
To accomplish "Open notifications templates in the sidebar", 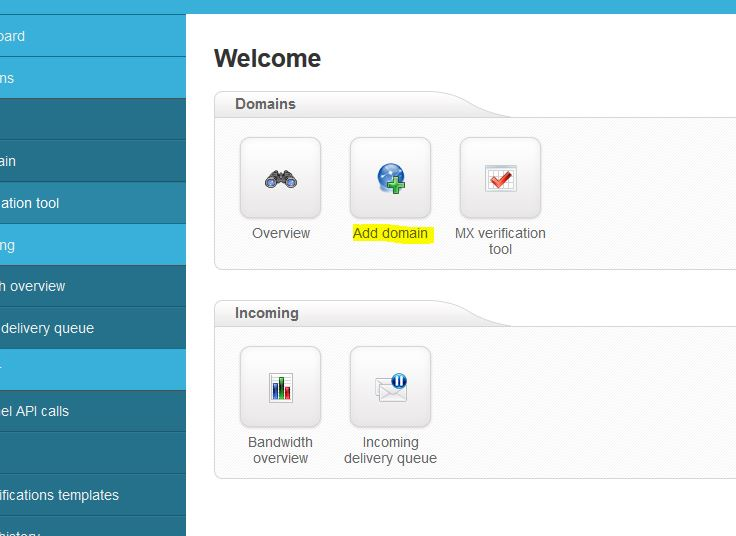I will pyautogui.click(x=60, y=495).
